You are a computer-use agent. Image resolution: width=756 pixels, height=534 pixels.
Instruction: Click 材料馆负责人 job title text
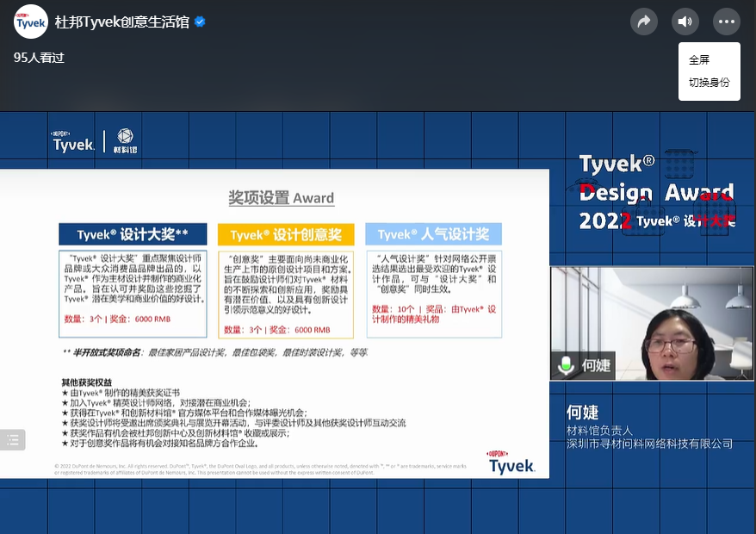tap(599, 431)
